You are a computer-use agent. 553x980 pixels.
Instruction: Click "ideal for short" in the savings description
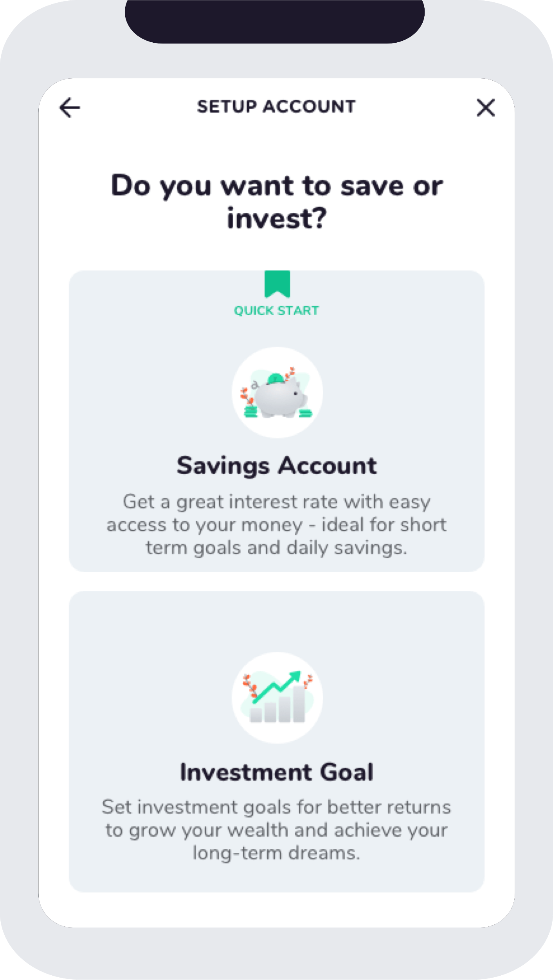384,525
